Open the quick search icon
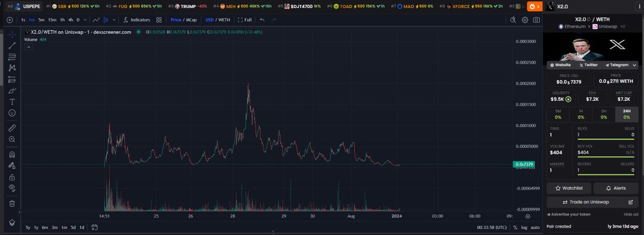This screenshot has width=644, height=235. pos(513,20)
